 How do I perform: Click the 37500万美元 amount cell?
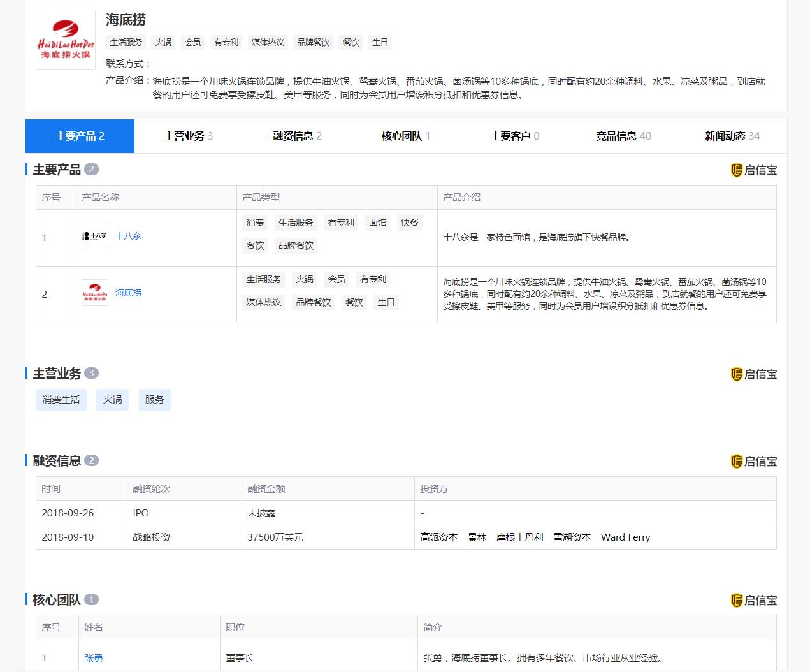coord(328,537)
